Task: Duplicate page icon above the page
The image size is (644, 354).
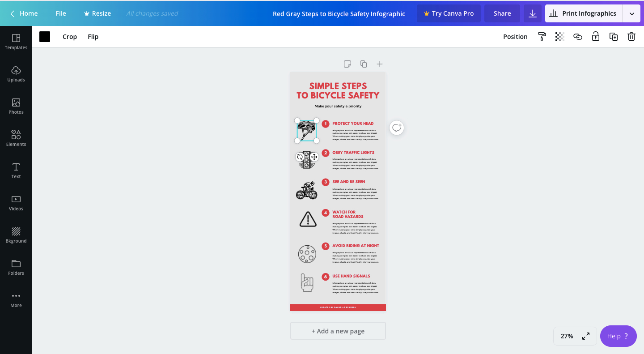Action: [x=364, y=64]
